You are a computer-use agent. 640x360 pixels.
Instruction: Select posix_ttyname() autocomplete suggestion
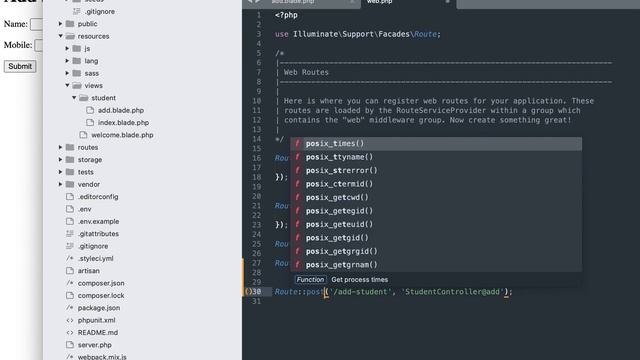pyautogui.click(x=436, y=157)
